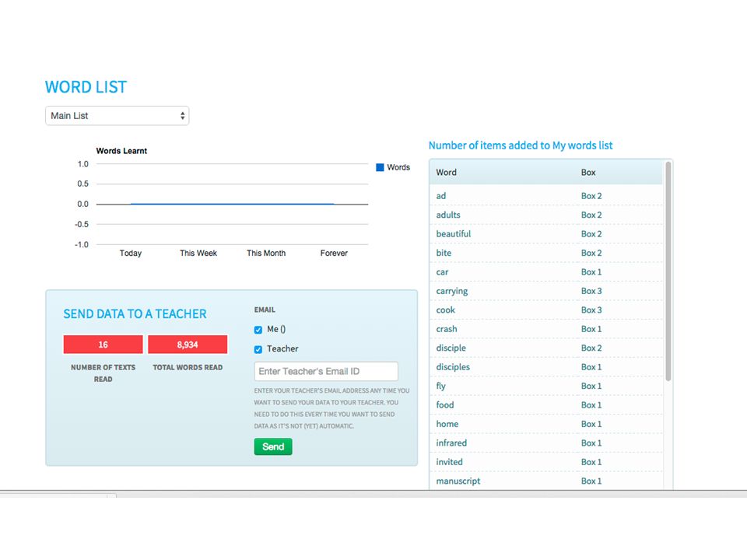The image size is (747, 560).
Task: Click the This Month chart axis label
Action: [x=266, y=253]
